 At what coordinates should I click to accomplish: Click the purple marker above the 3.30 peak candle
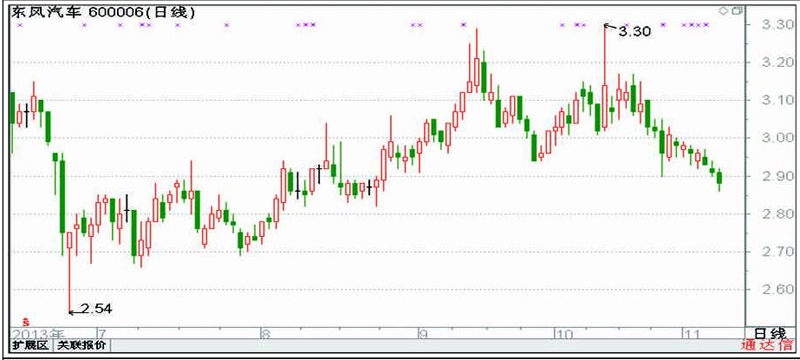point(627,24)
